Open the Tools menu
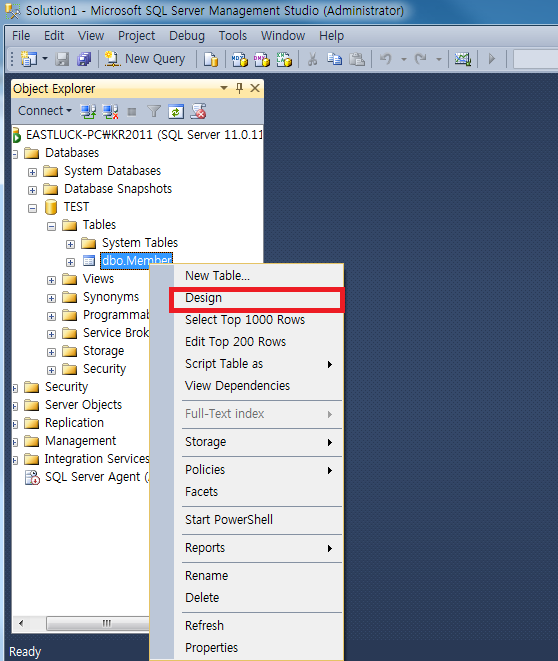The width and height of the screenshot is (558, 661). click(233, 36)
